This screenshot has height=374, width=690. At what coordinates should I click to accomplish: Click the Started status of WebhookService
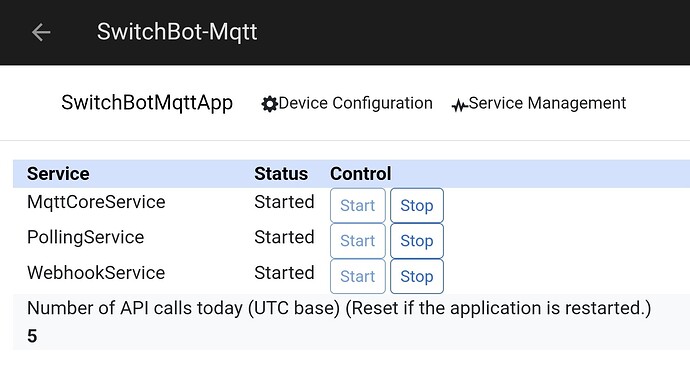(x=284, y=273)
